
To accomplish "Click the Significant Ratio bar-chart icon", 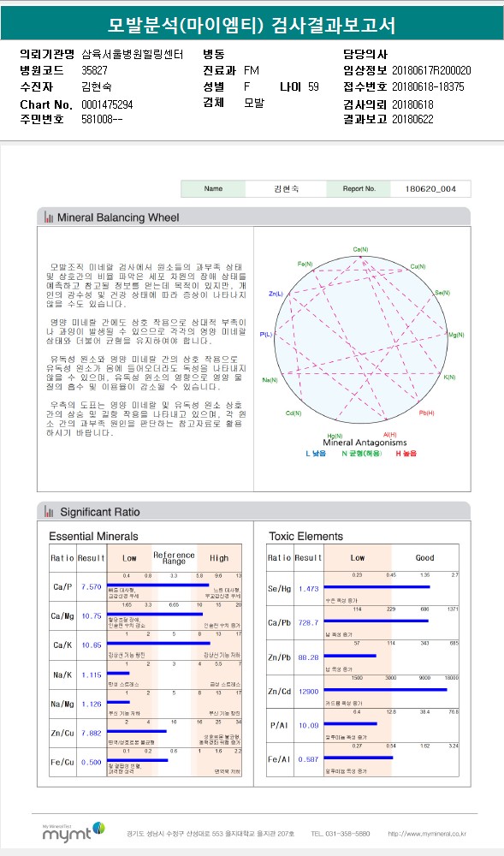I will tap(49, 512).
